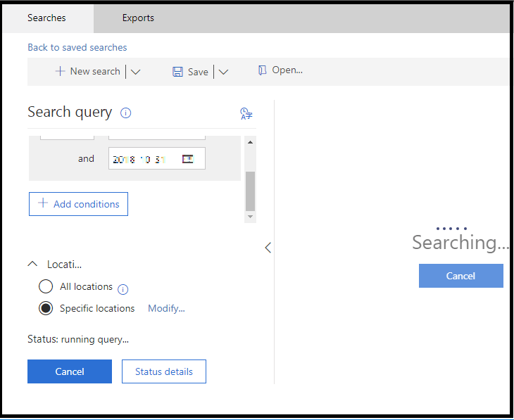Open the calendar picker in the date field

tap(188, 159)
